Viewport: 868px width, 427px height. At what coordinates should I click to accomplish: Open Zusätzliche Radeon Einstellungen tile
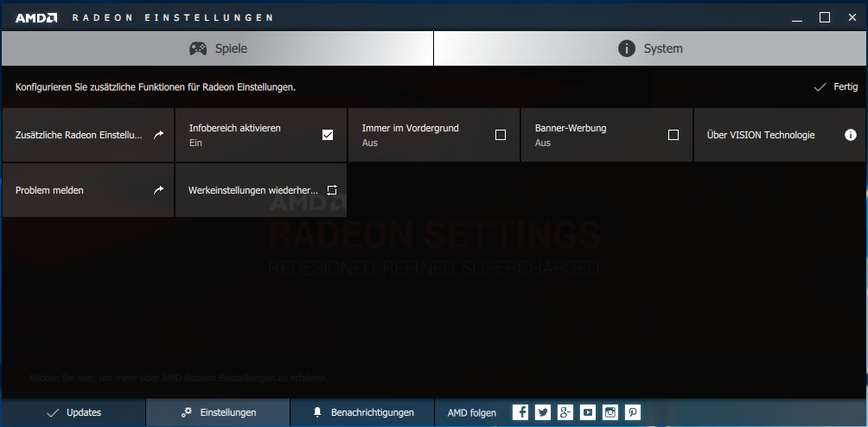(88, 135)
